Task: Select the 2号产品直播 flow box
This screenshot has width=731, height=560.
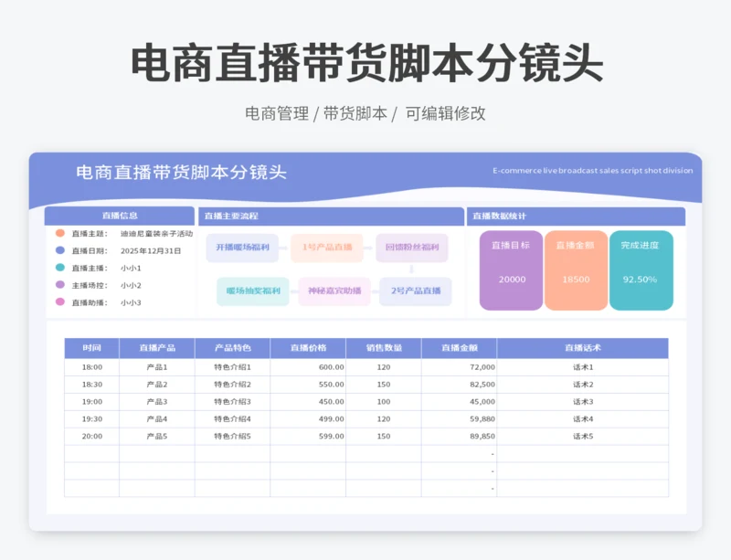Action: coord(416,291)
